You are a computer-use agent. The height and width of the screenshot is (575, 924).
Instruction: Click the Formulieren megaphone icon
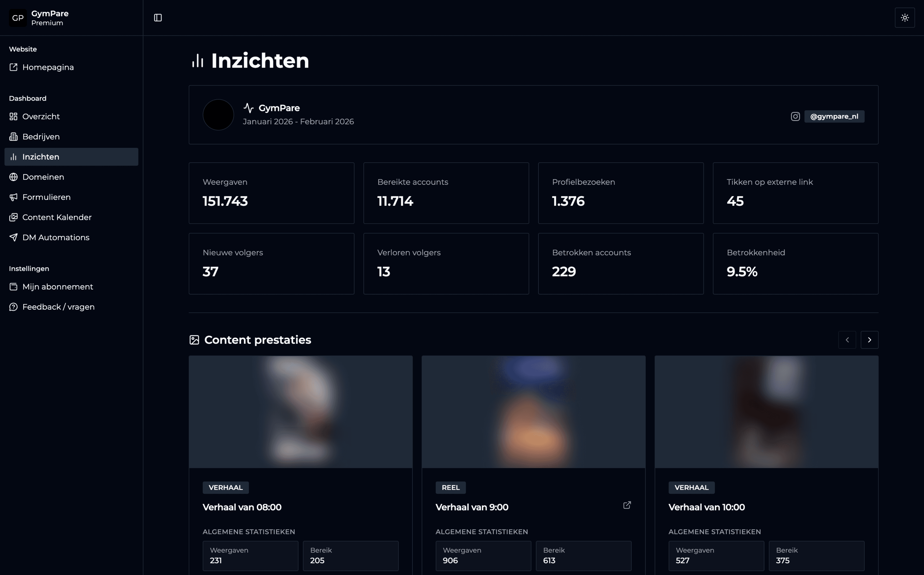13,197
